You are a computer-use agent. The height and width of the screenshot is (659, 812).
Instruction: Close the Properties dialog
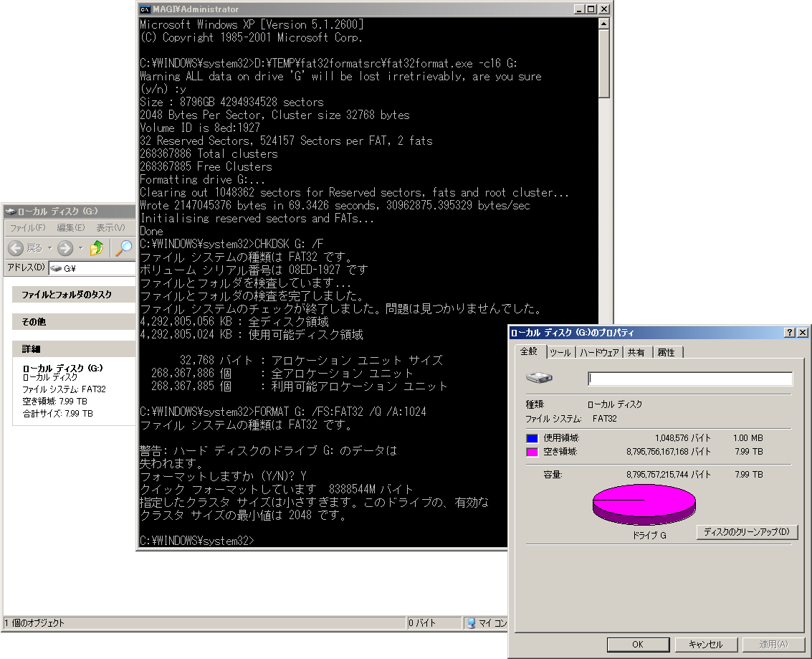(x=802, y=333)
